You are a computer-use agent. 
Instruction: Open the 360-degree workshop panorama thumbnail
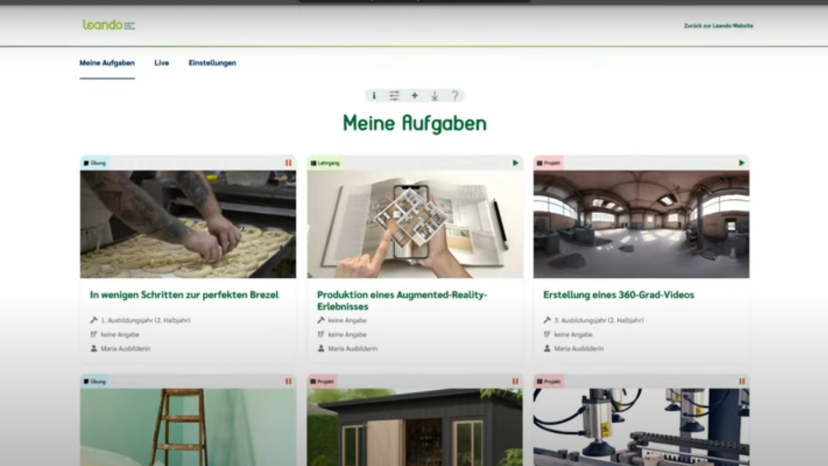pos(641,224)
